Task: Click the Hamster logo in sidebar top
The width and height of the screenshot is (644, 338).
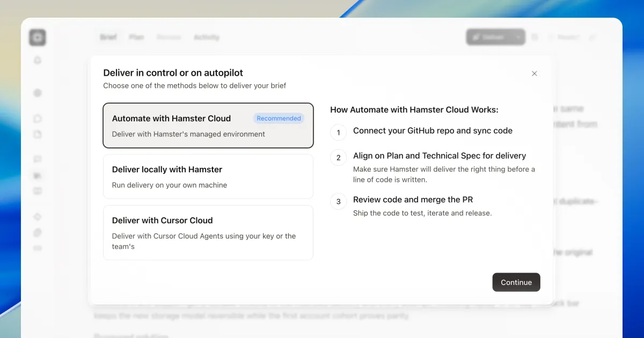Action: click(x=38, y=37)
